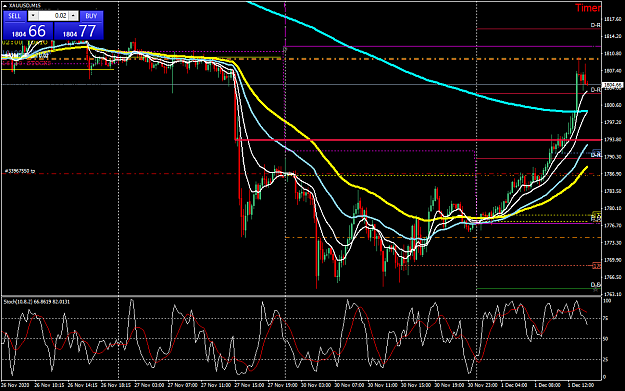This screenshot has width=625, height=391.
Task: Click the 30 Nov 15:00 time label
Action: click(x=416, y=385)
